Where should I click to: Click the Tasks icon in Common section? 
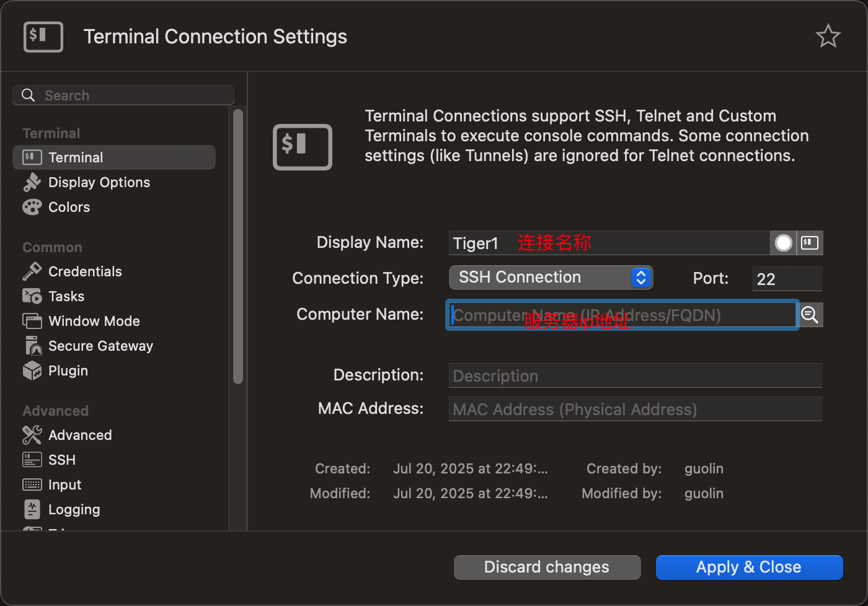(x=32, y=296)
